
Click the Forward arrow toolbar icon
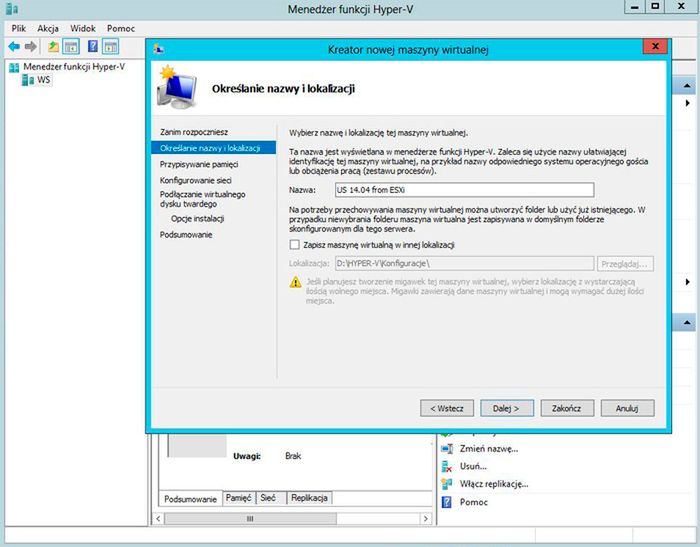point(30,46)
